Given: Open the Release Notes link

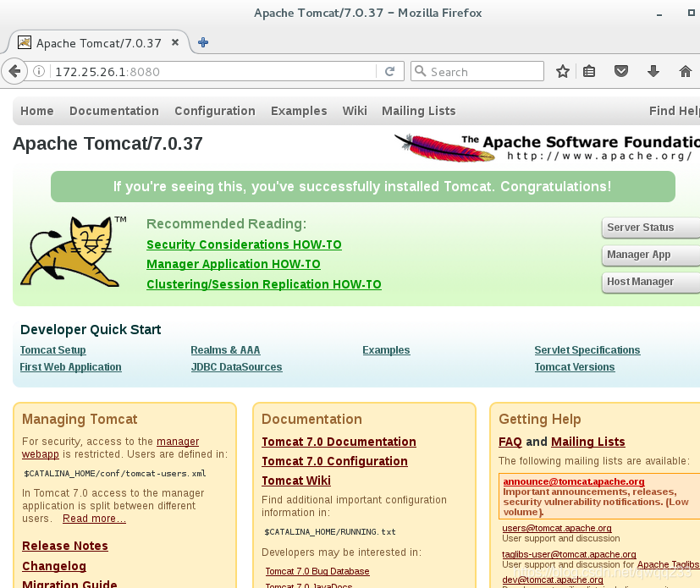Looking at the screenshot, I should [65, 546].
